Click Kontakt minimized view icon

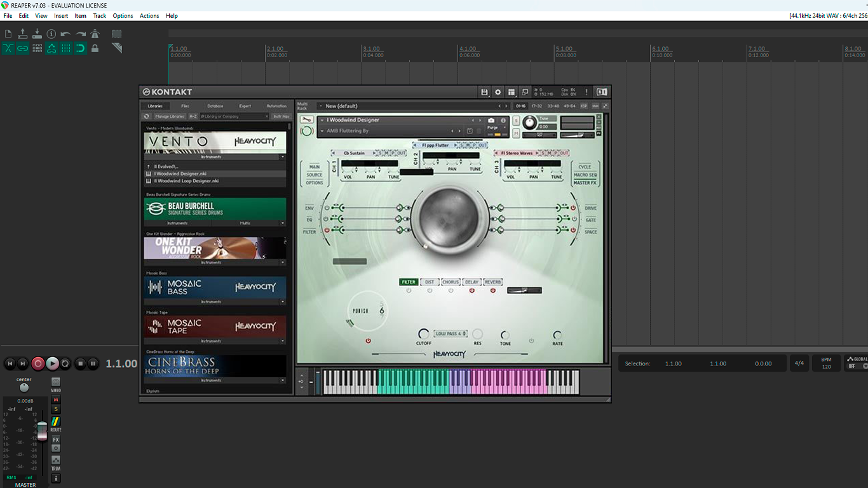click(x=524, y=92)
